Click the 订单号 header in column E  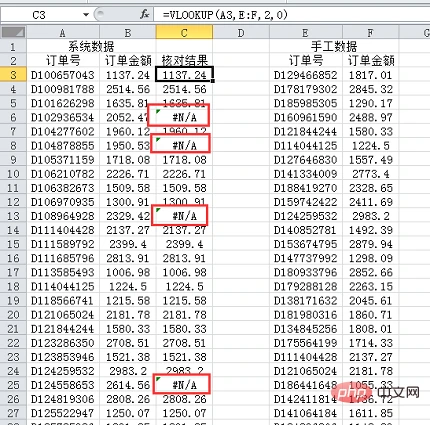(306, 61)
